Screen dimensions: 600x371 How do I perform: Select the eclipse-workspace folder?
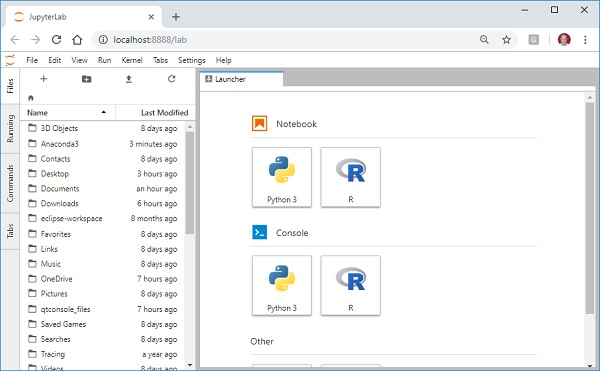[x=103, y=218]
